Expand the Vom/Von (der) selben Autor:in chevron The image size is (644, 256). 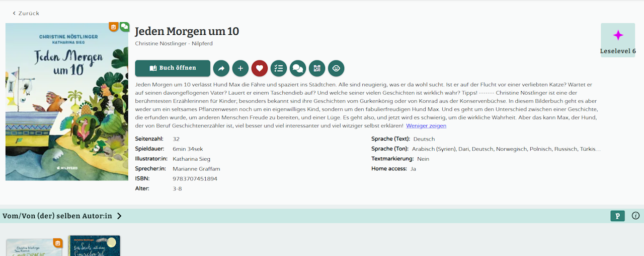(119, 216)
